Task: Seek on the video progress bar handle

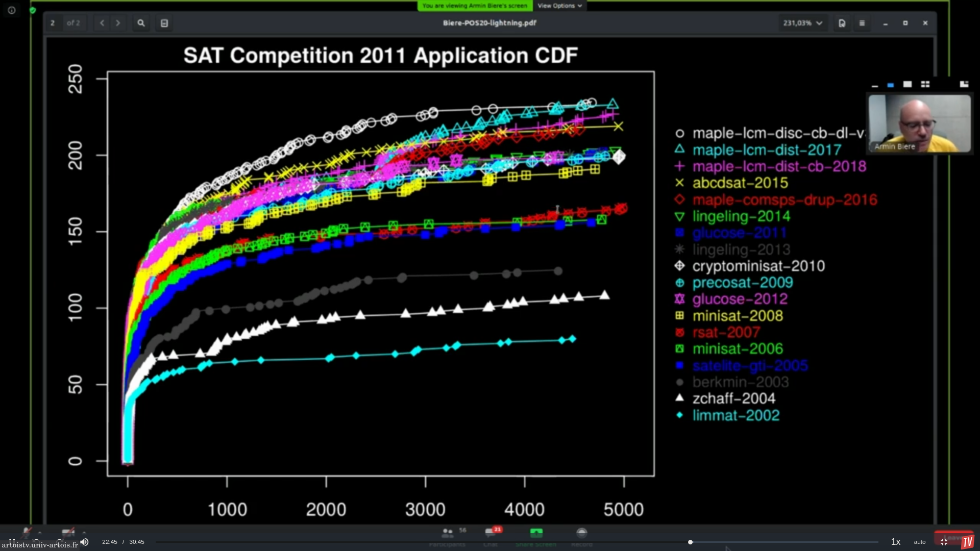Action: pyautogui.click(x=690, y=542)
